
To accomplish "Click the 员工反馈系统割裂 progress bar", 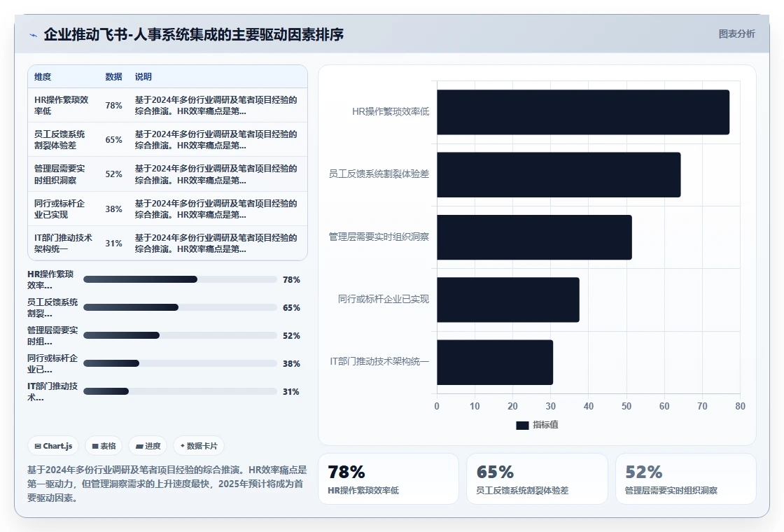I will (180, 307).
